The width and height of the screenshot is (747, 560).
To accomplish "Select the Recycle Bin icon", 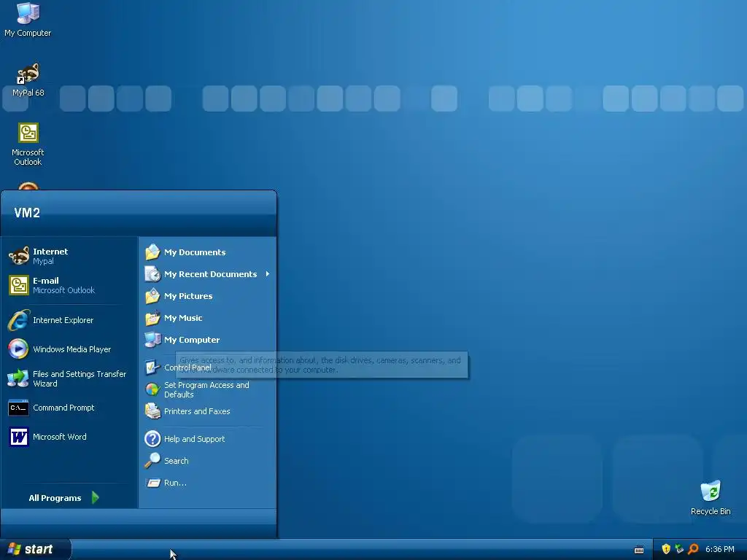I will pyautogui.click(x=711, y=497).
